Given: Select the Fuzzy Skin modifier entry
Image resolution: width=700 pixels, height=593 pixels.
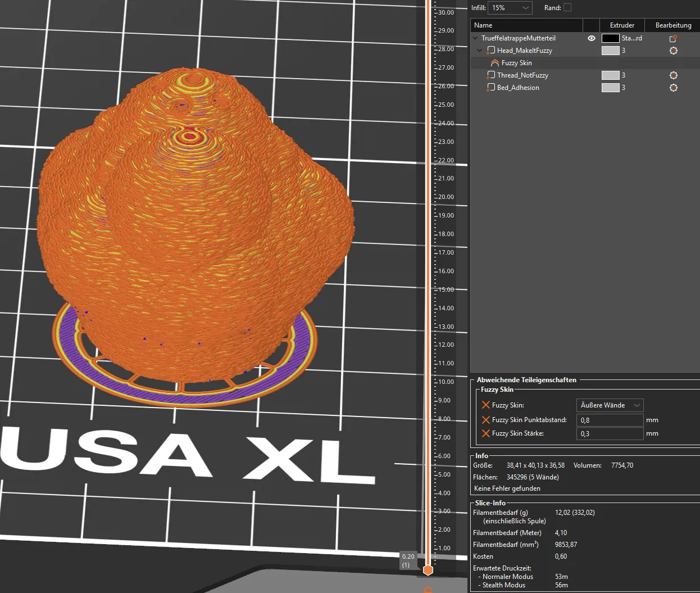Looking at the screenshot, I should (x=517, y=63).
